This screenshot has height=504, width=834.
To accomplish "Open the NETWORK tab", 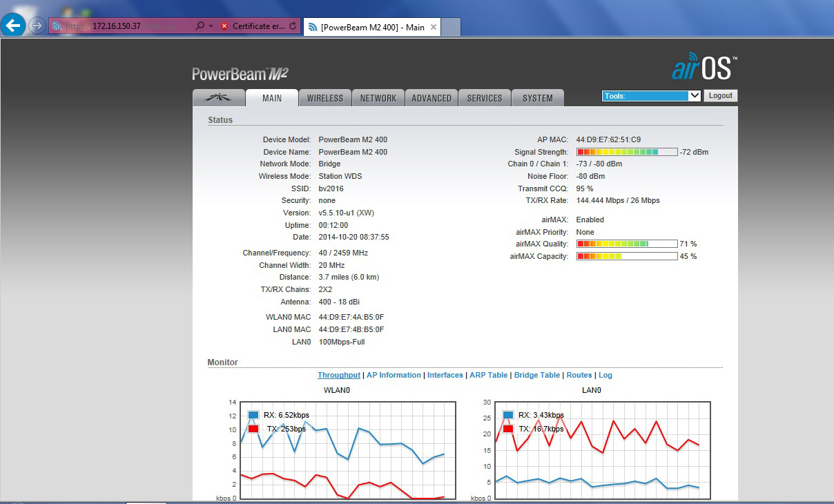I will (378, 98).
